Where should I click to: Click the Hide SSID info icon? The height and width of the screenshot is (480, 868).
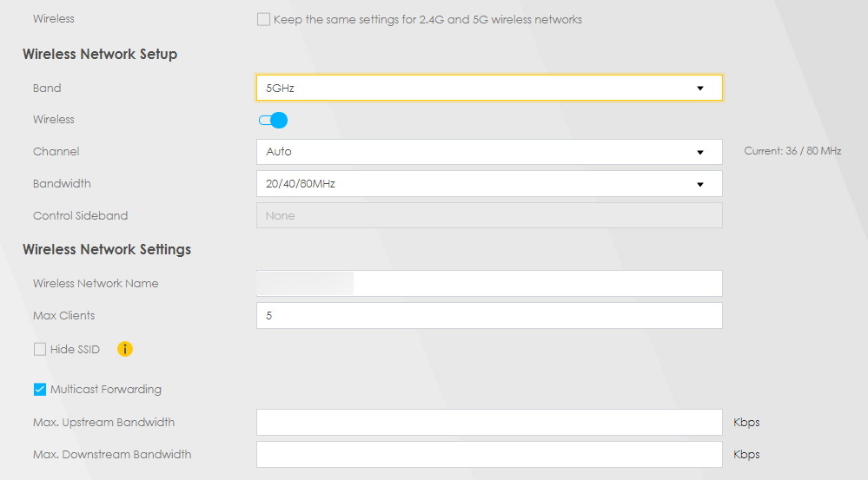[125, 349]
